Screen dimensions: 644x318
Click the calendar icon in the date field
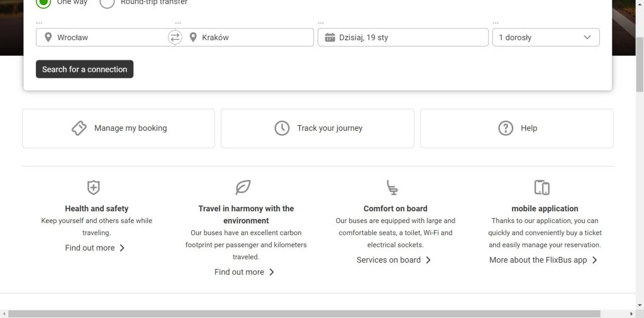coord(330,37)
